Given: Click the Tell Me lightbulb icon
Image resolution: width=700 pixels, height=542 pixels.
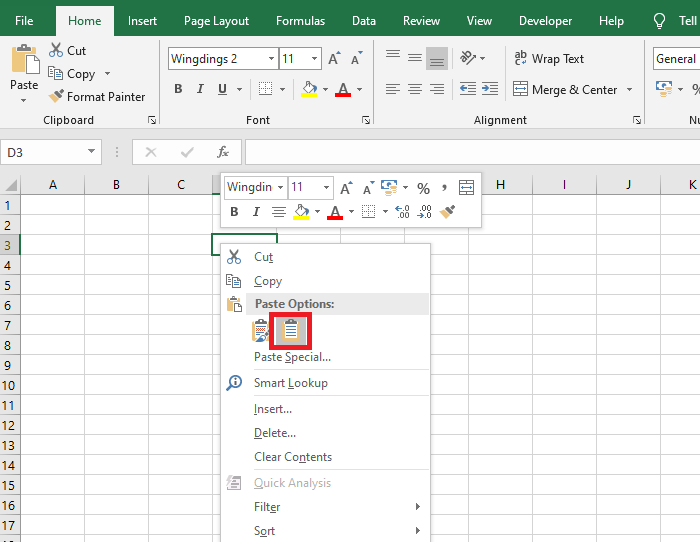Looking at the screenshot, I should click(659, 20).
